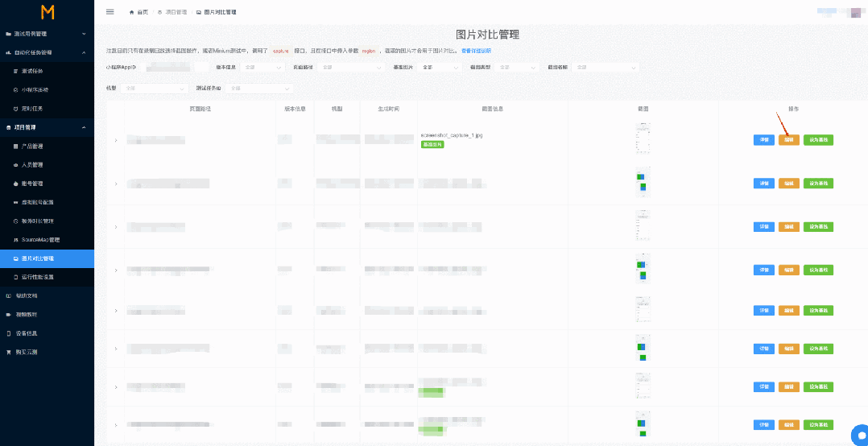Viewport: 868px width, 446px height.
Task: Open the 基准图片 filter dropdown
Action: coord(440,67)
